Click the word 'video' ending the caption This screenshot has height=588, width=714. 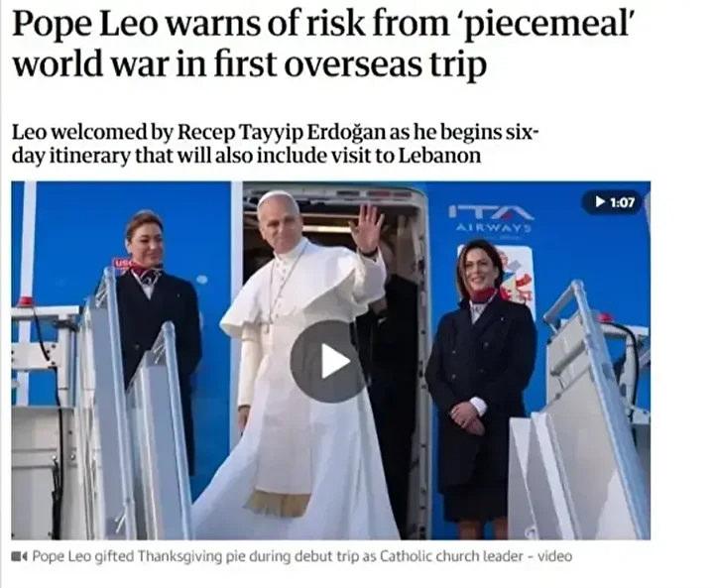555,556
